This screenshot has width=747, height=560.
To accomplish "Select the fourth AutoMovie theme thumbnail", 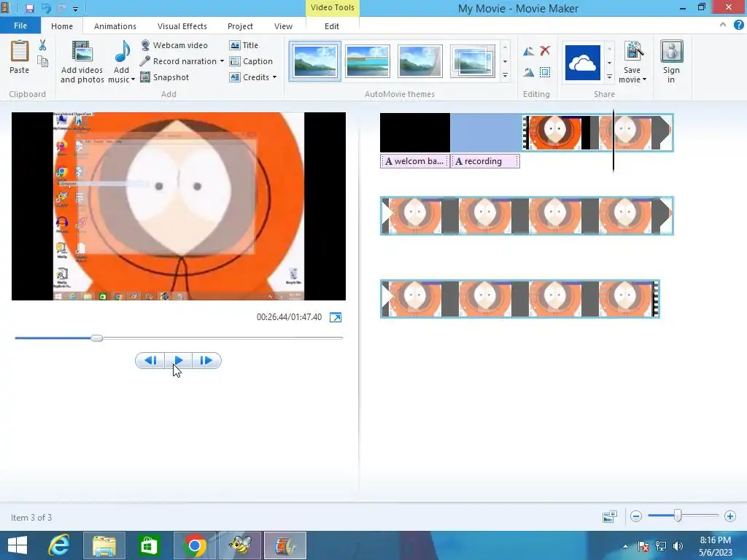I will click(x=472, y=61).
